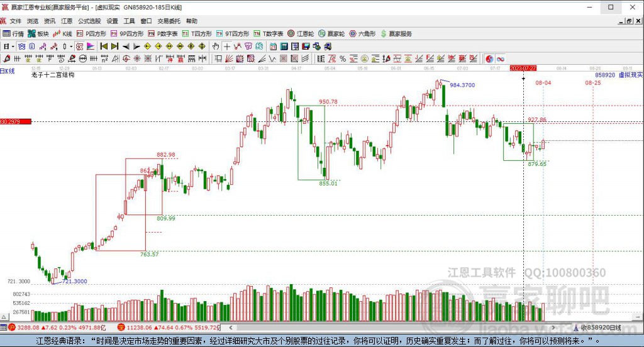Open the calculator tool
Screen dimensions: 644x347
coord(284,47)
